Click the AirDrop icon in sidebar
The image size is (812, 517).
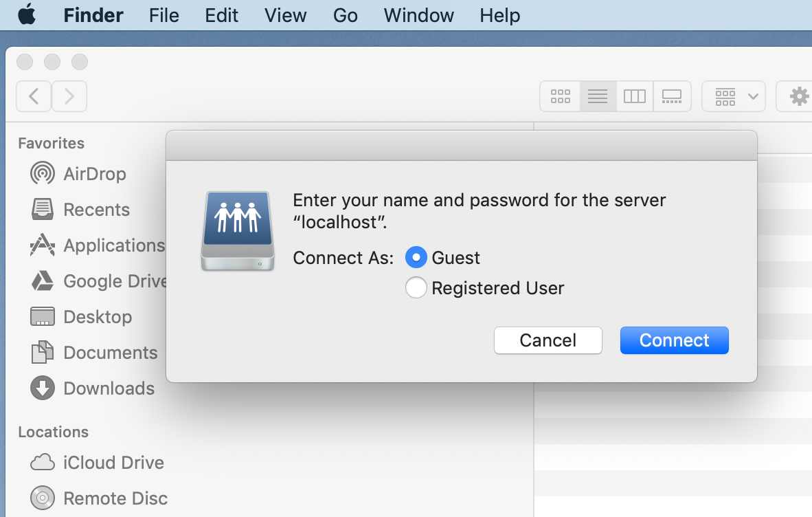coord(43,173)
